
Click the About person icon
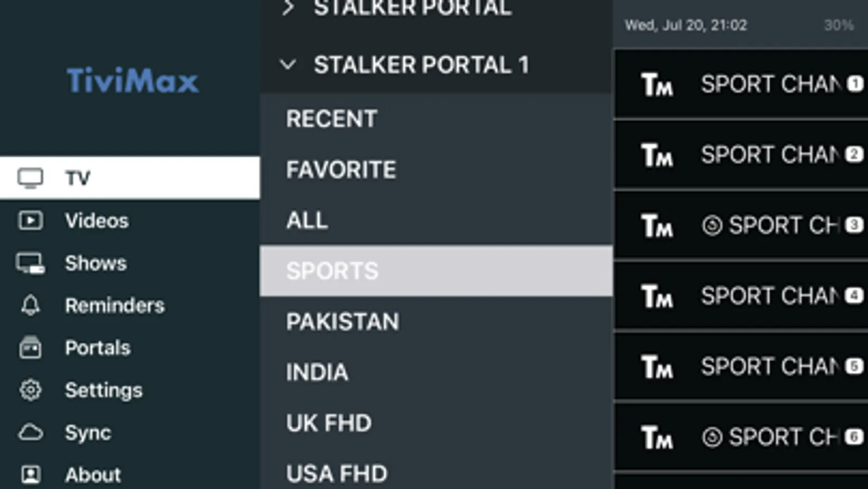[x=30, y=474]
